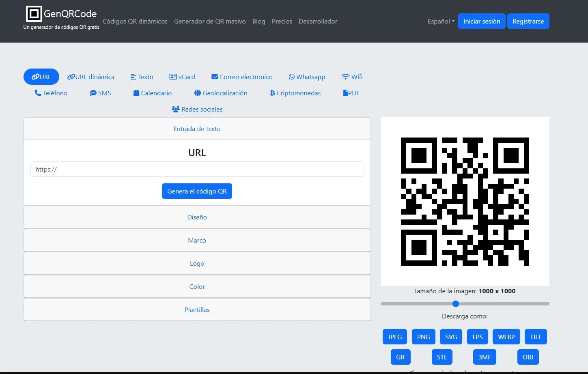This screenshot has width=588, height=374.
Task: Open the Español language dropdown
Action: pyautogui.click(x=441, y=21)
